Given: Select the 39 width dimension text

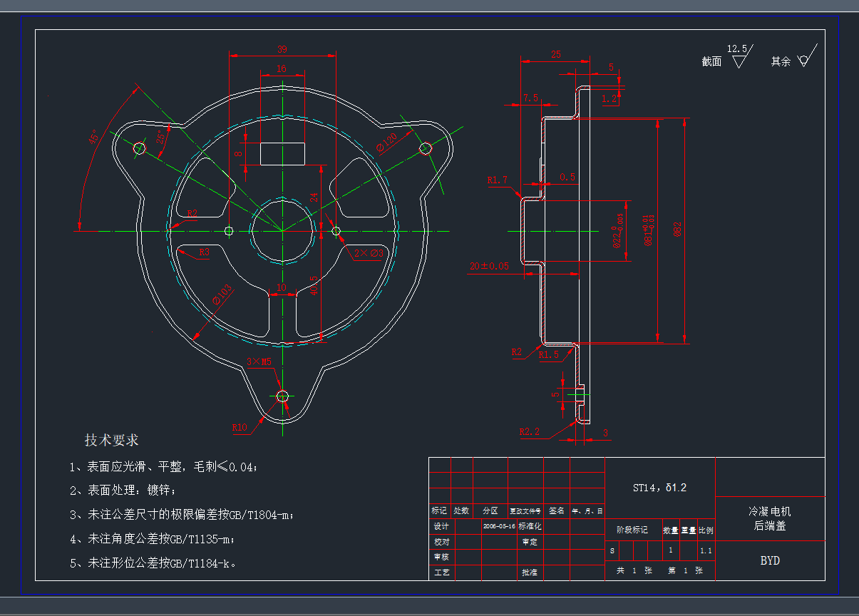Looking at the screenshot, I should (x=282, y=49).
